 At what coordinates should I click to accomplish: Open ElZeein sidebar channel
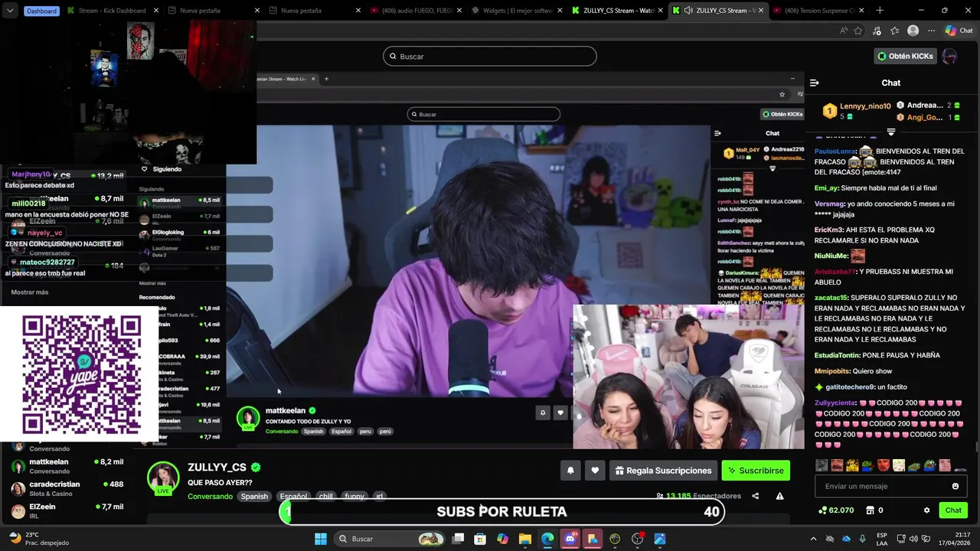(67, 510)
